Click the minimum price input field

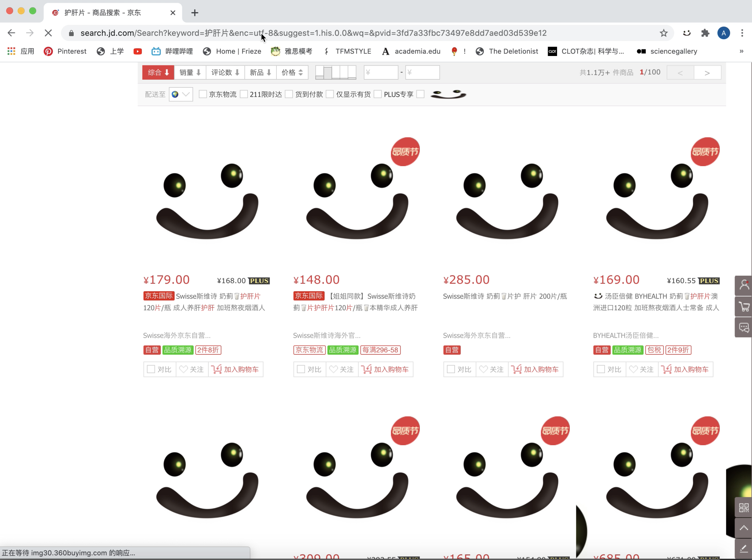click(381, 72)
